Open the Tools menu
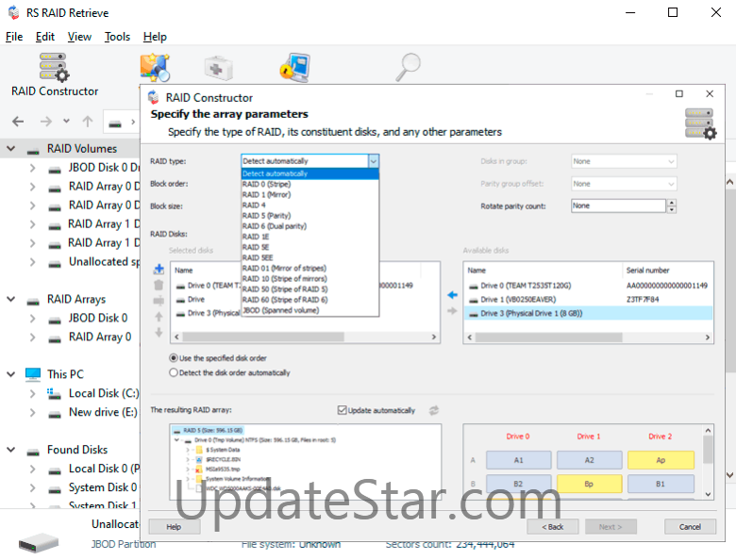 [117, 37]
